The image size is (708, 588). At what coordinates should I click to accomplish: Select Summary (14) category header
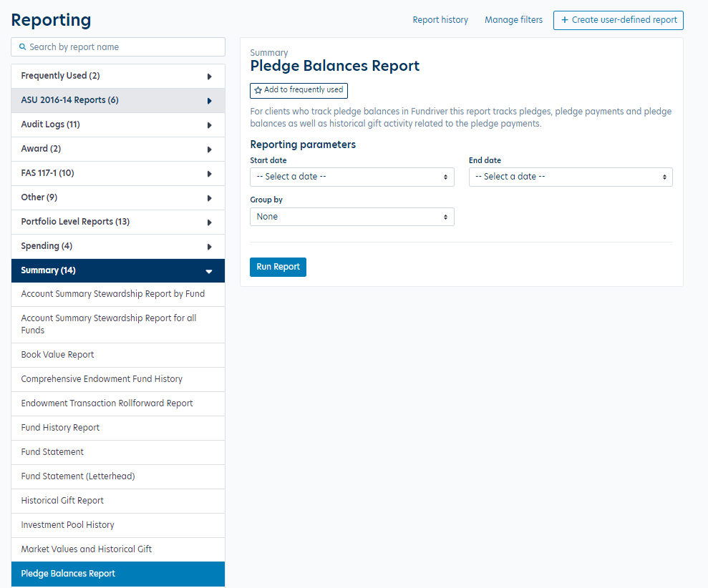118,271
